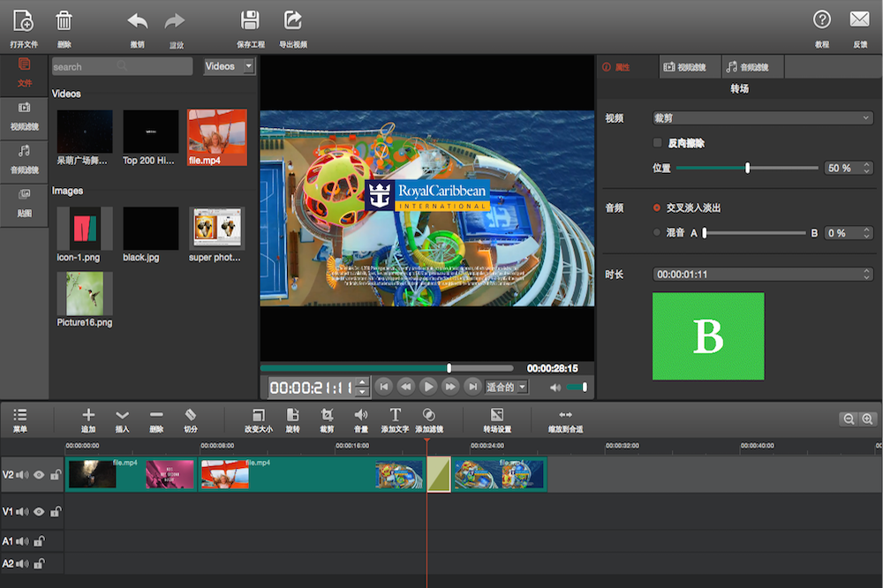Zoom in the timeline with the plus magnifier
This screenshot has height=588, width=883.
pyautogui.click(x=867, y=419)
